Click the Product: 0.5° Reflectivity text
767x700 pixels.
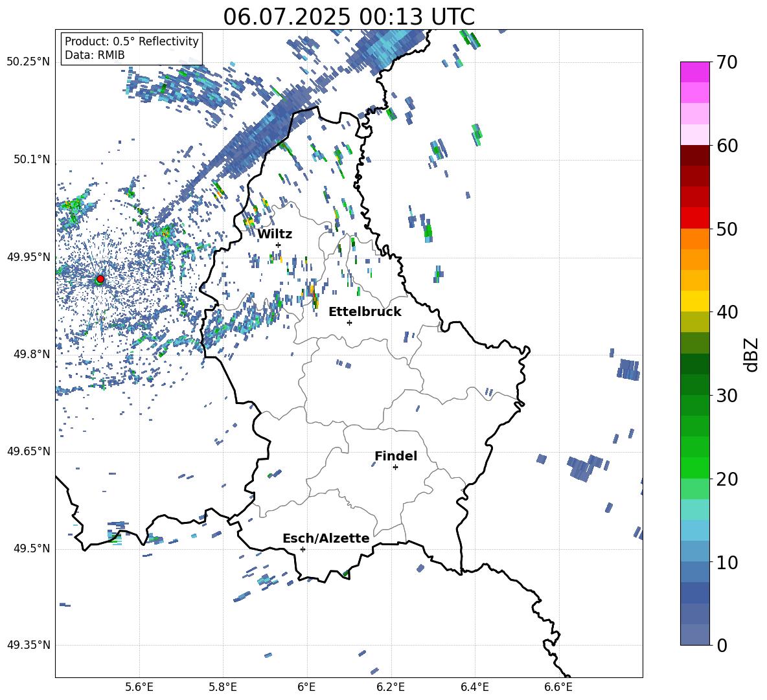pyautogui.click(x=132, y=41)
